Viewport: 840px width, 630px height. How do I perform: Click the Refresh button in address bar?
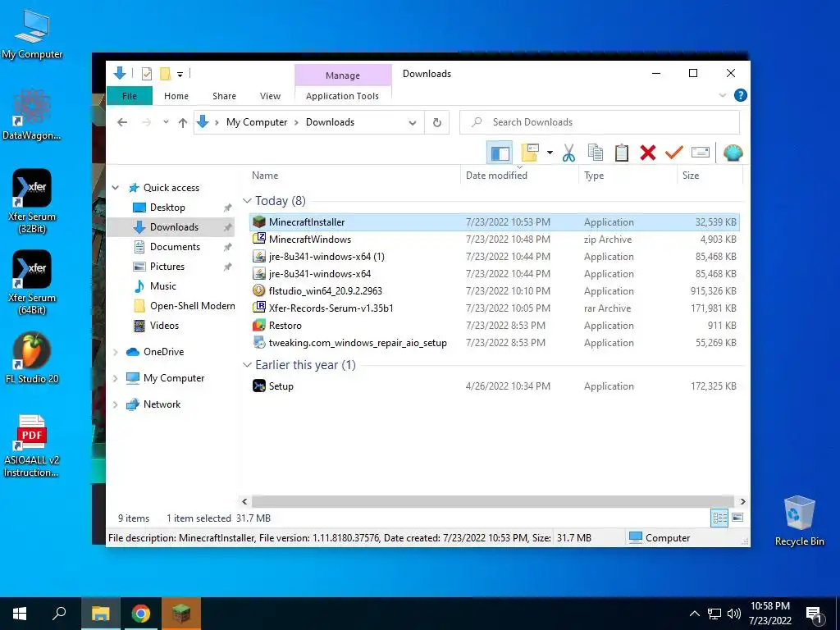[x=437, y=122]
